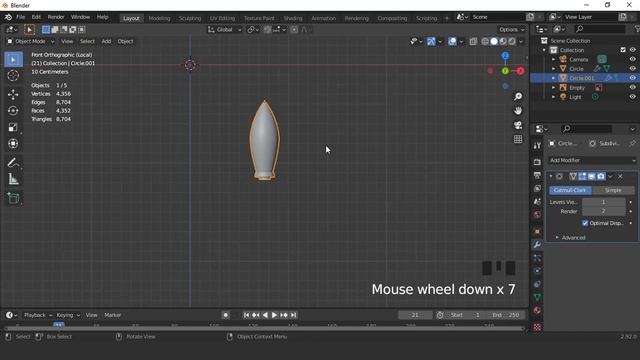Image resolution: width=640 pixels, height=360 pixels.
Task: Switch to wireframe viewport shading
Action: 485,41
